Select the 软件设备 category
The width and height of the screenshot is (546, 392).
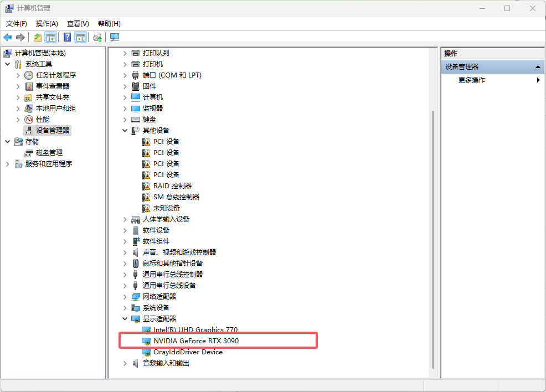pyautogui.click(x=156, y=230)
